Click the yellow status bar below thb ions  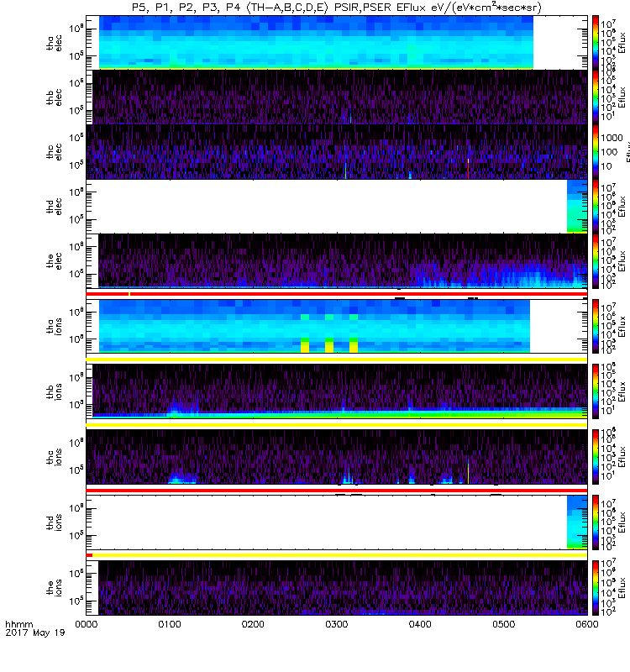pyautogui.click(x=337, y=425)
